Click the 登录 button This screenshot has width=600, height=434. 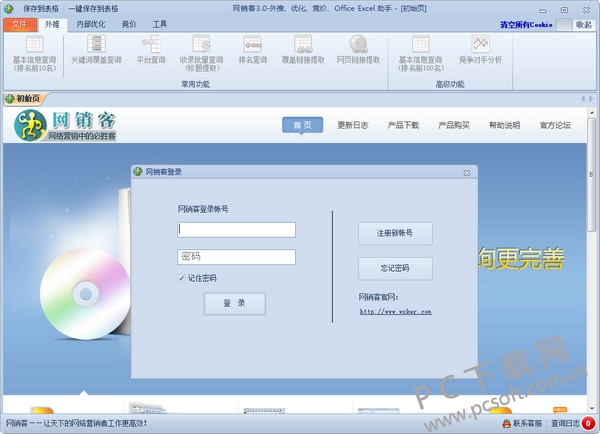tap(235, 303)
